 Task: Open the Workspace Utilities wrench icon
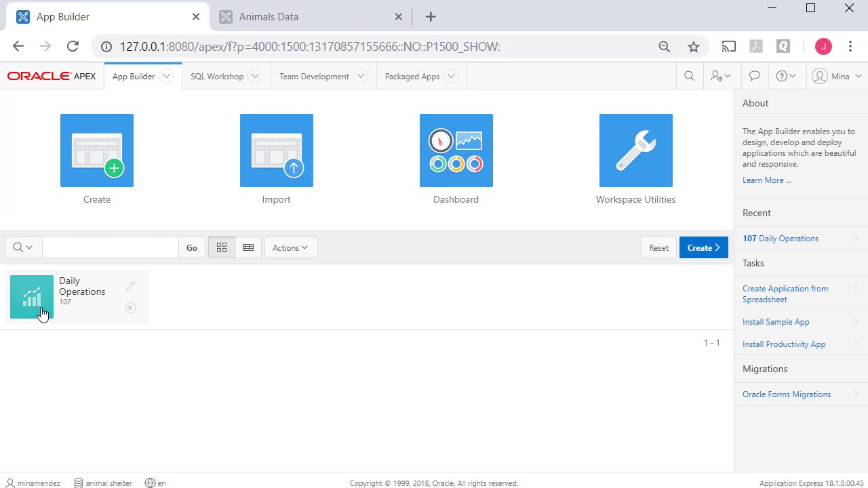point(636,150)
